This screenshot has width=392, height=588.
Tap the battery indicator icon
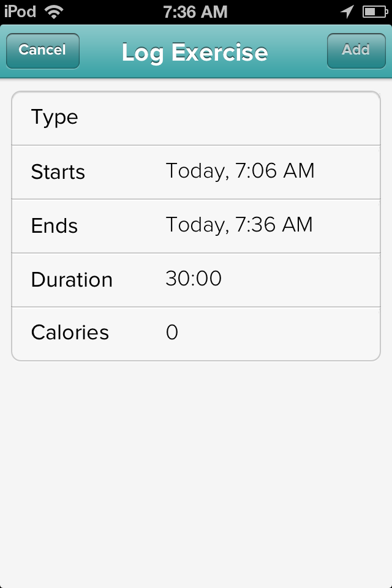375,12
